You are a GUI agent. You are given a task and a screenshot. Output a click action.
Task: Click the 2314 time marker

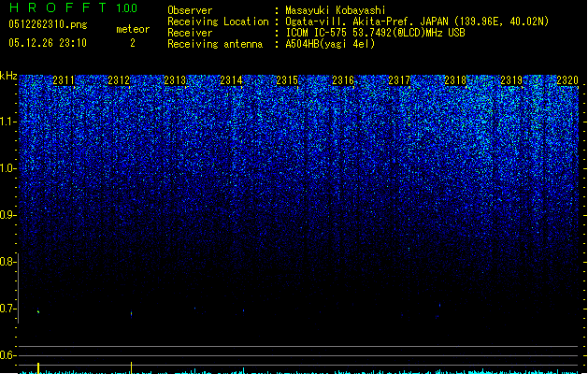pyautogui.click(x=231, y=79)
